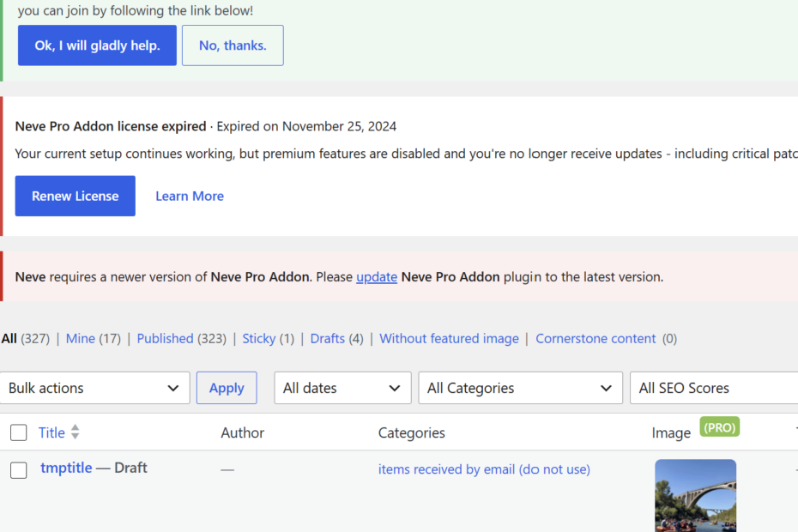This screenshot has width=798, height=532.
Task: Click the Title column sort arrows icon
Action: (75, 432)
